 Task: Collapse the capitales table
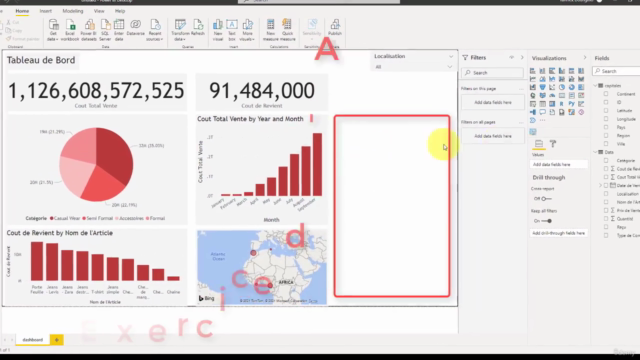[596, 86]
